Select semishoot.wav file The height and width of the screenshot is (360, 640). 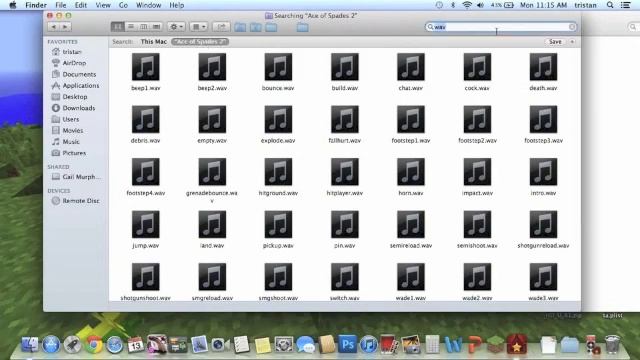[477, 225]
